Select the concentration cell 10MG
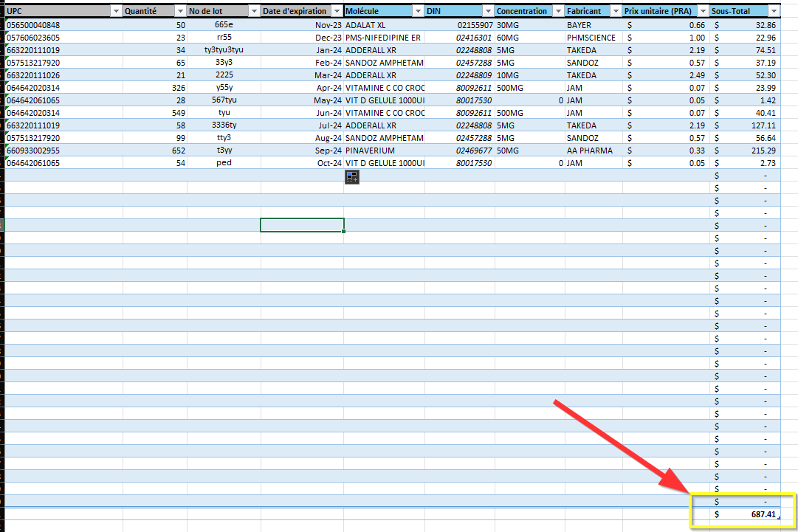The height and width of the screenshot is (532, 798). point(530,75)
